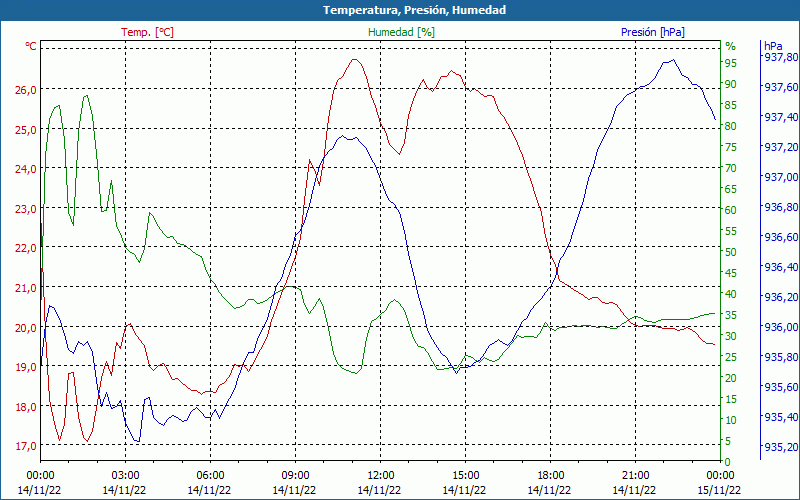The width and height of the screenshot is (800, 500).
Task: Click temperature axis value '23,0'
Action: click(26, 209)
